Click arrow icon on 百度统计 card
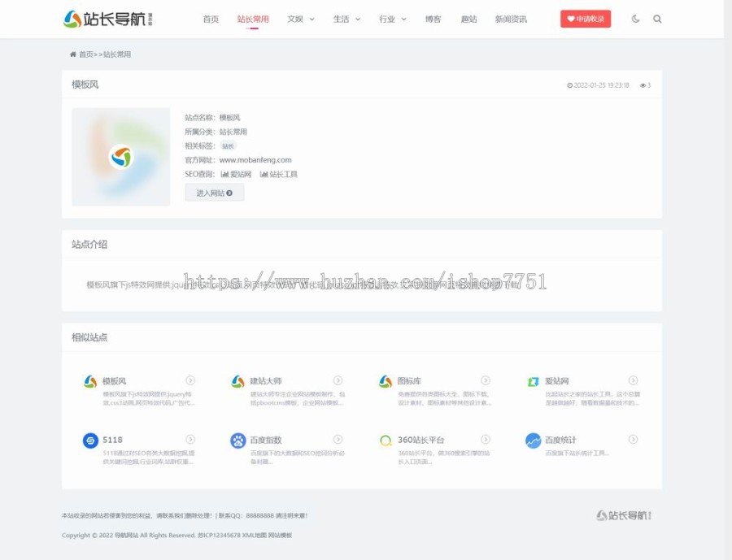Image resolution: width=732 pixels, height=560 pixels. pyautogui.click(x=633, y=439)
